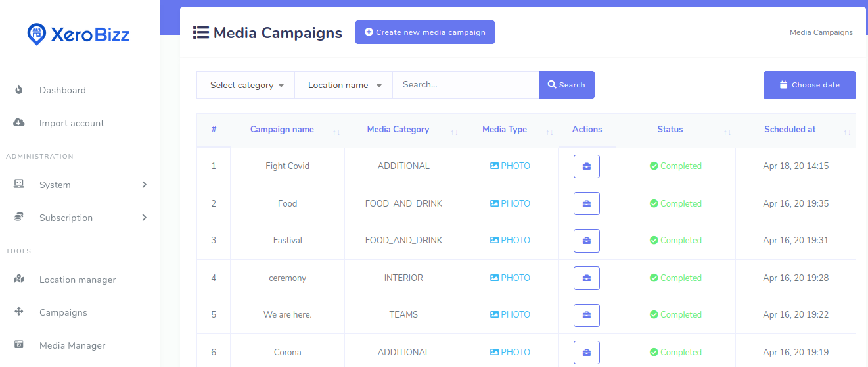Click the Media Manager camera icon
This screenshot has width=868, height=367.
19,345
